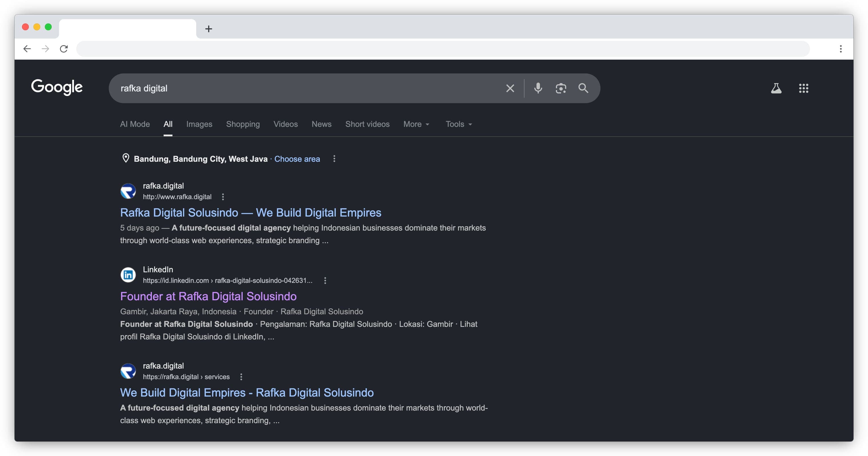The image size is (868, 456).
Task: Reload the page
Action: [x=64, y=49]
